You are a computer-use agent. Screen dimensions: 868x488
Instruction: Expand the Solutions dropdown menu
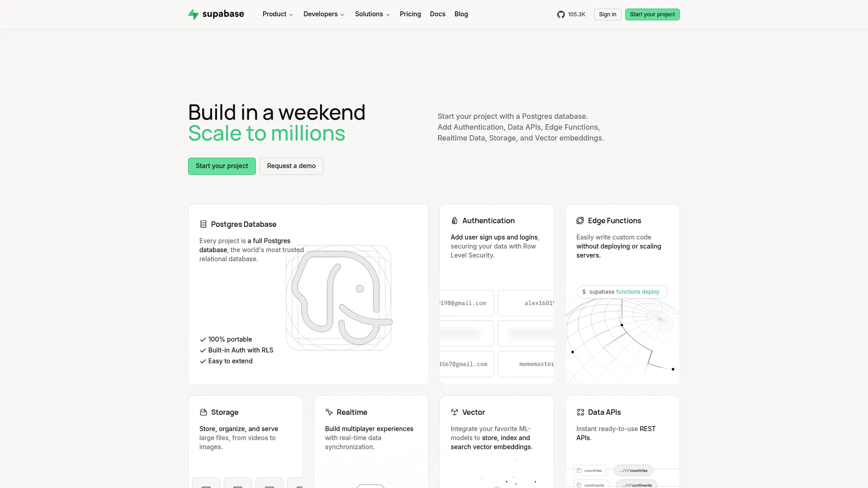click(x=372, y=14)
